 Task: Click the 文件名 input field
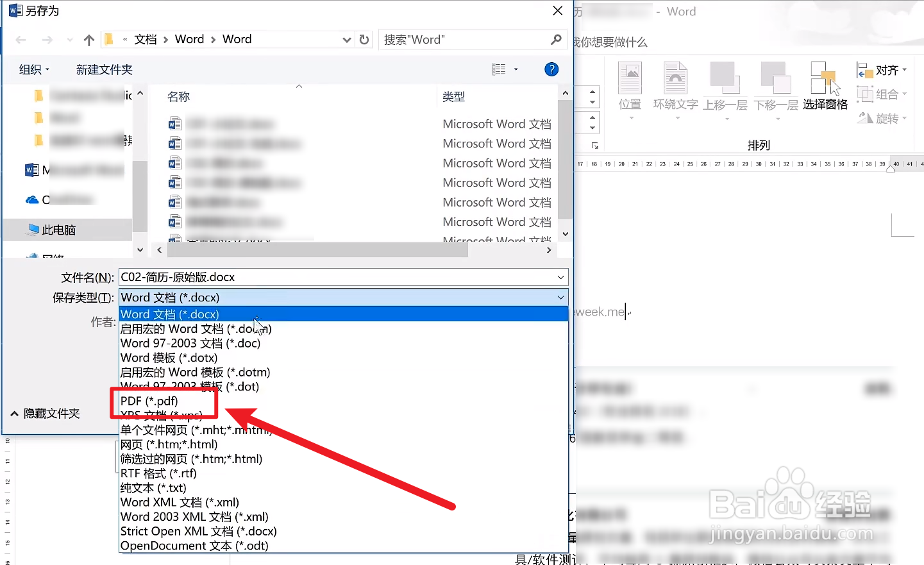pyautogui.click(x=337, y=277)
